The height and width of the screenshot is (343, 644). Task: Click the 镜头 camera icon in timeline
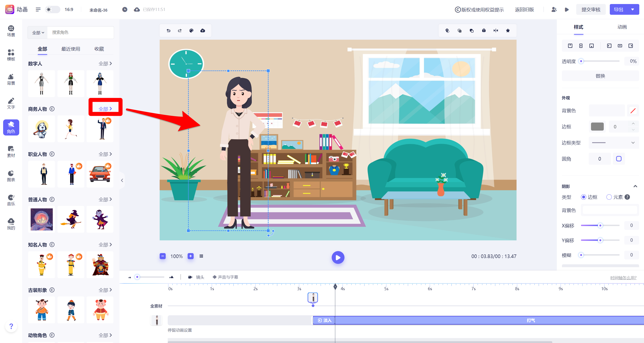click(190, 277)
